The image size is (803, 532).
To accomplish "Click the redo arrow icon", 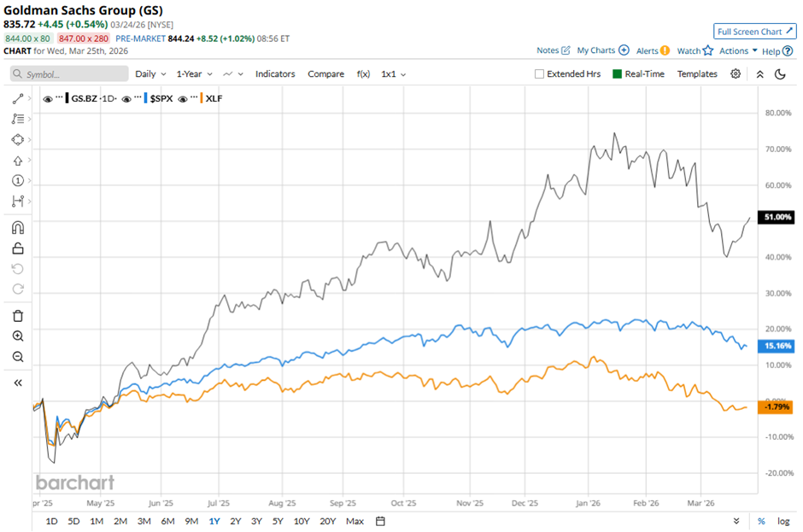I will [x=17, y=289].
